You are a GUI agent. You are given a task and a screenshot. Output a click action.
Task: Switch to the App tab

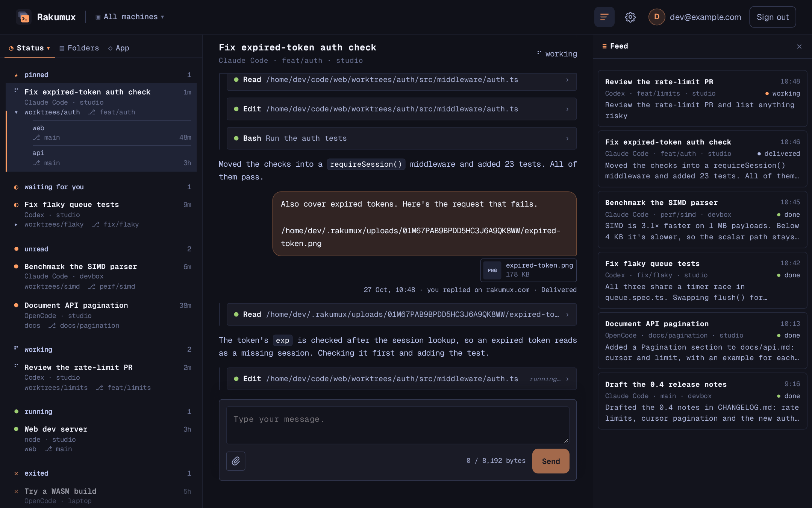(119, 48)
